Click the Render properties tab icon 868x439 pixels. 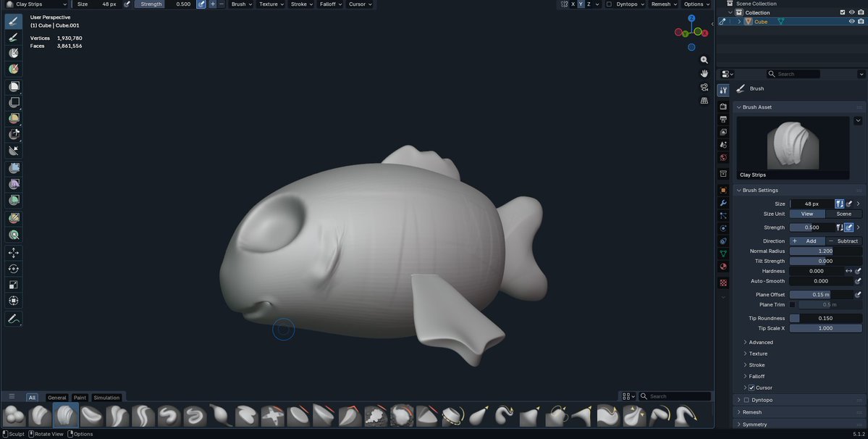[x=723, y=106]
